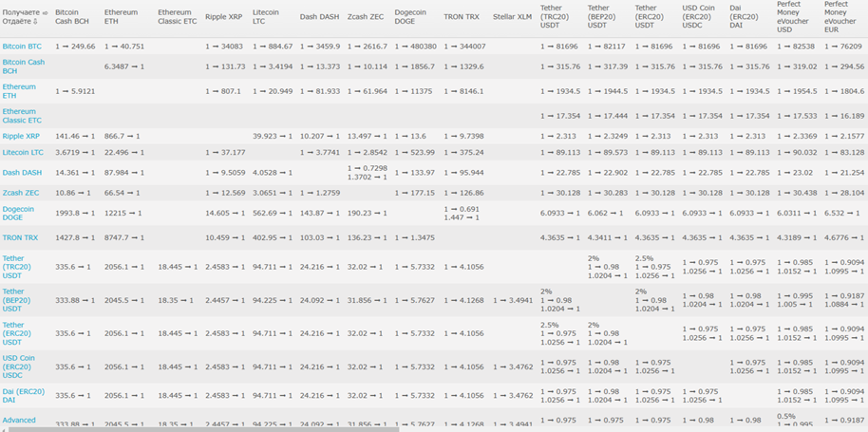This screenshot has width=868, height=432.
Task: Open the Dai (ERC20) DAI row link
Action: (23, 396)
